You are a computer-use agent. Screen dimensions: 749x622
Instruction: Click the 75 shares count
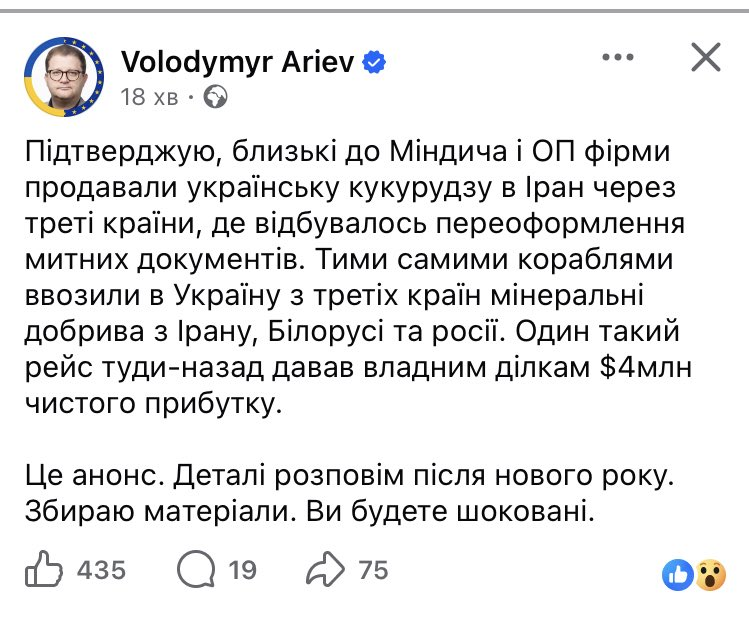(x=373, y=571)
